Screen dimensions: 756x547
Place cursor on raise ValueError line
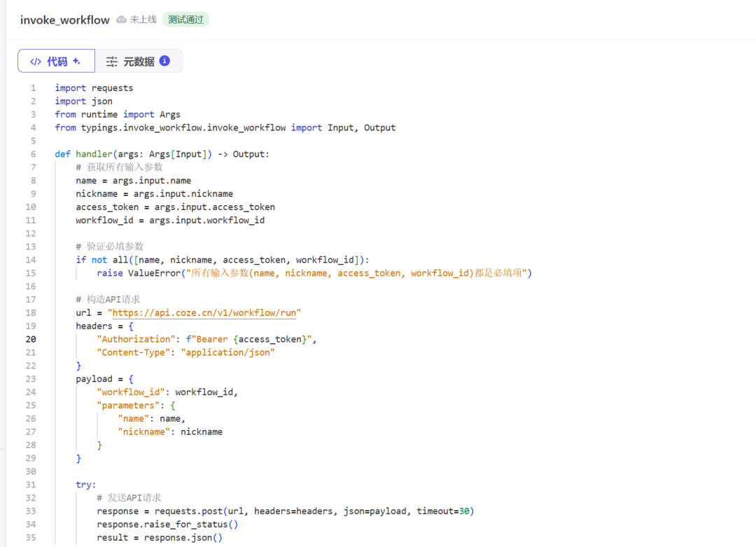[x=314, y=273]
